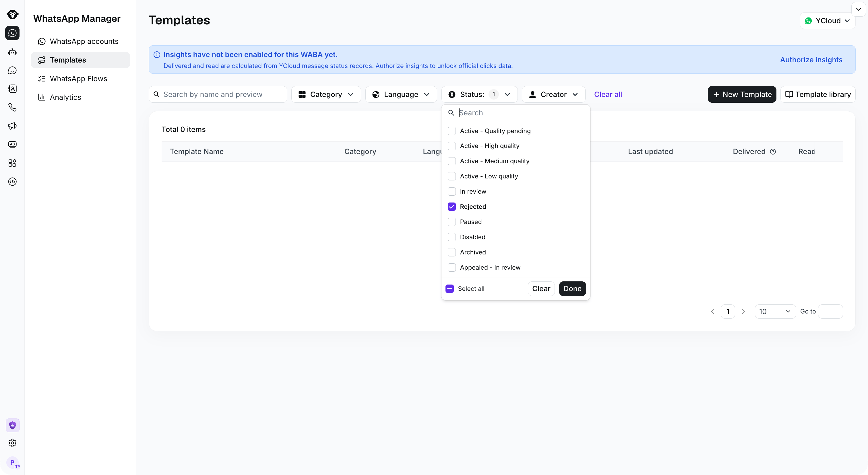
Task: Open the chat bubble inbox icon
Action: coord(12,70)
